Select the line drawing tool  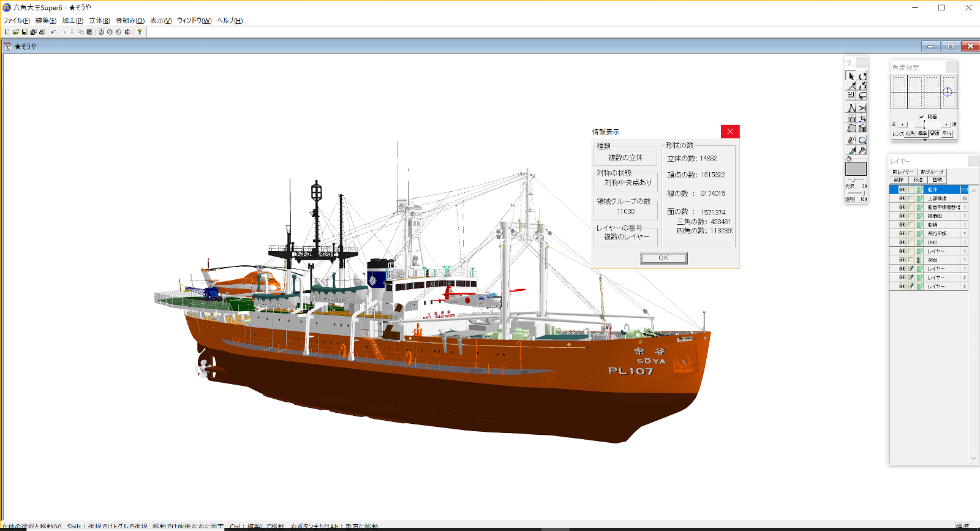click(851, 108)
